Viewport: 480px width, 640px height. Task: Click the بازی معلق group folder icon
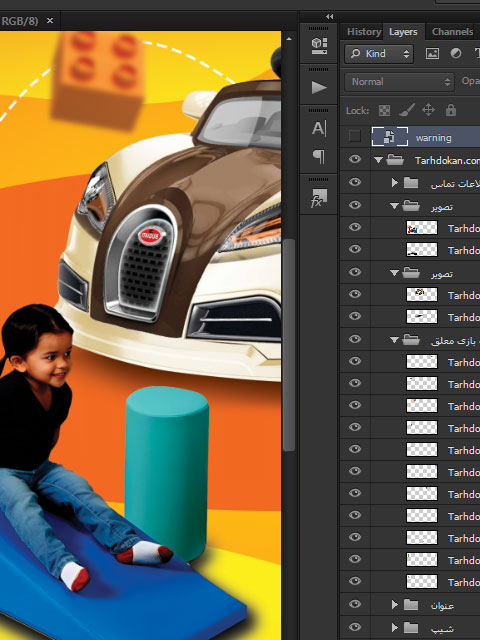pos(411,339)
